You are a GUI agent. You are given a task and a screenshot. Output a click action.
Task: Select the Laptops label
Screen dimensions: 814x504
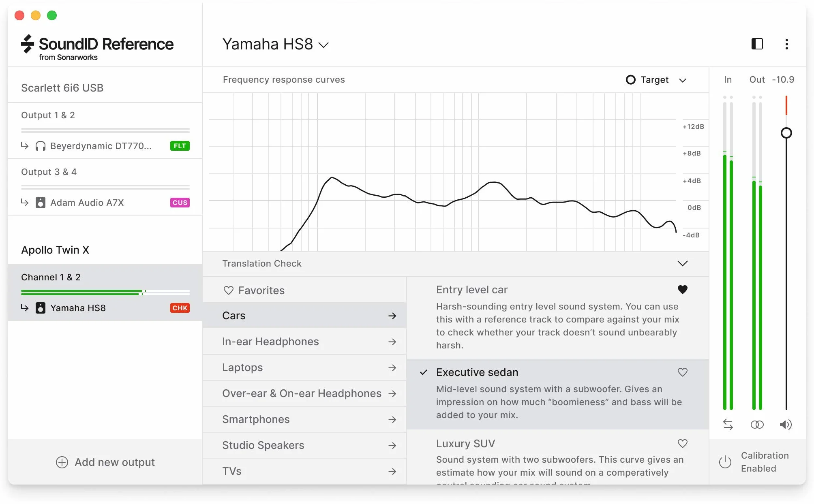click(x=242, y=367)
